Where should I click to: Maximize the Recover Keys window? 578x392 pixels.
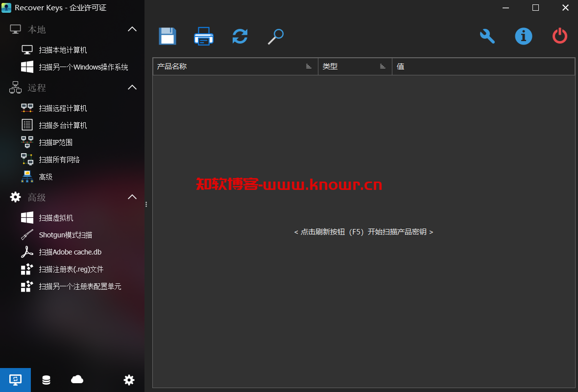click(x=535, y=8)
